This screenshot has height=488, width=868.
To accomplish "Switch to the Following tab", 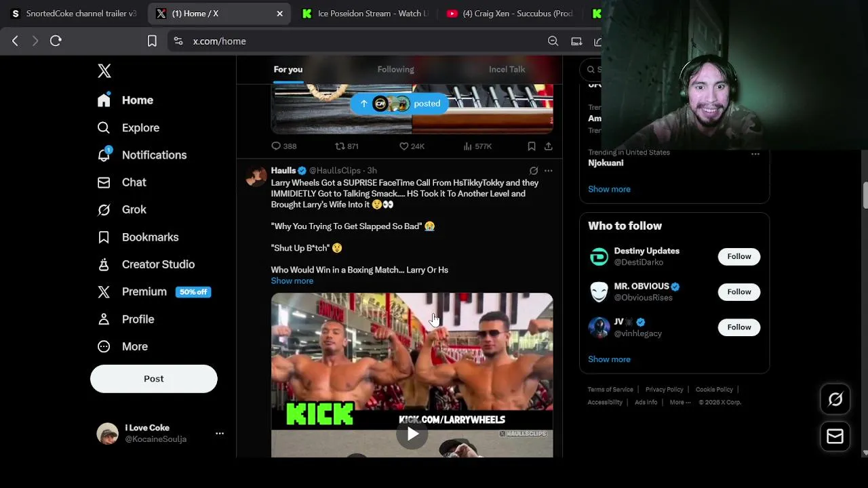I will 395,69.
